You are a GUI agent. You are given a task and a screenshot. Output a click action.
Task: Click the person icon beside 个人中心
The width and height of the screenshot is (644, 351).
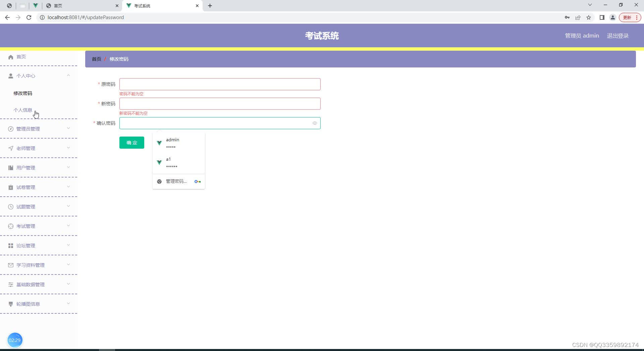point(11,76)
